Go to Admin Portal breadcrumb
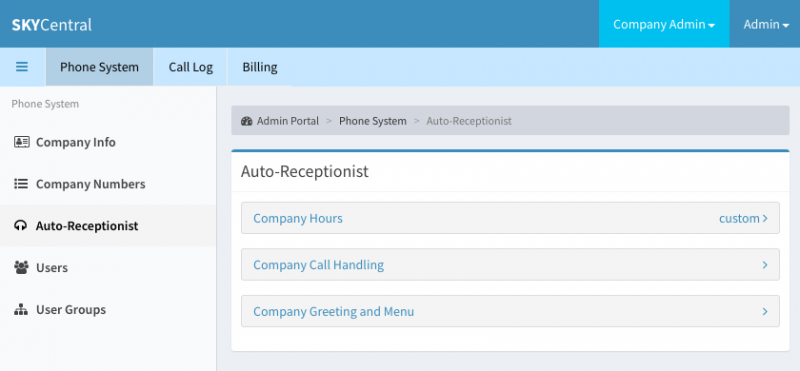This screenshot has width=800, height=371. click(x=287, y=121)
